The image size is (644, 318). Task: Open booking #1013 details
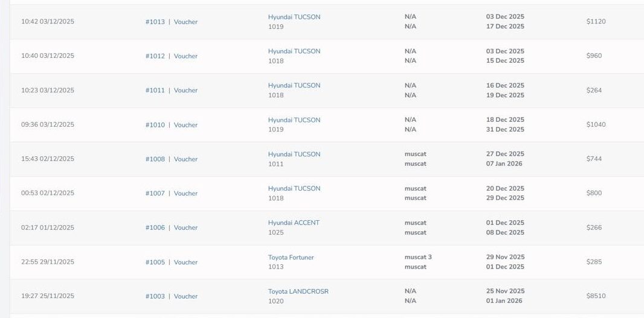click(155, 22)
